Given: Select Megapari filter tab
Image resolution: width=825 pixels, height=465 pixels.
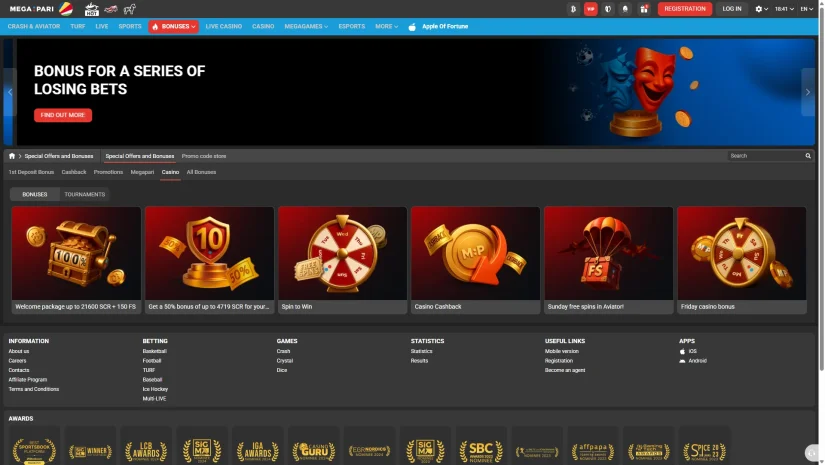Looking at the screenshot, I should point(142,172).
